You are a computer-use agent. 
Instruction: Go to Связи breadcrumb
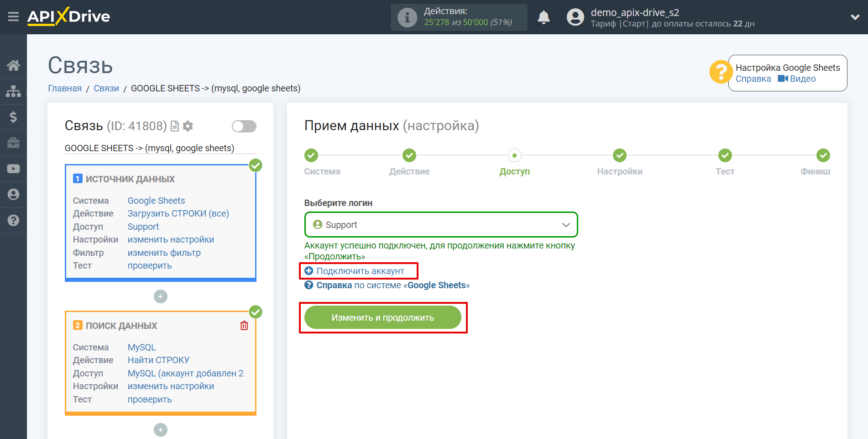[106, 88]
